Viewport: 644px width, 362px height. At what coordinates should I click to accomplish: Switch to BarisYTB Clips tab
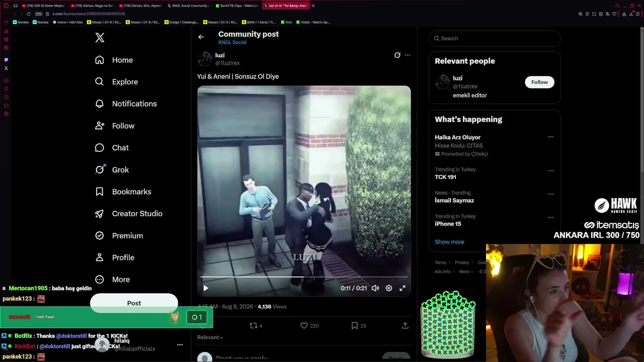[x=236, y=6]
